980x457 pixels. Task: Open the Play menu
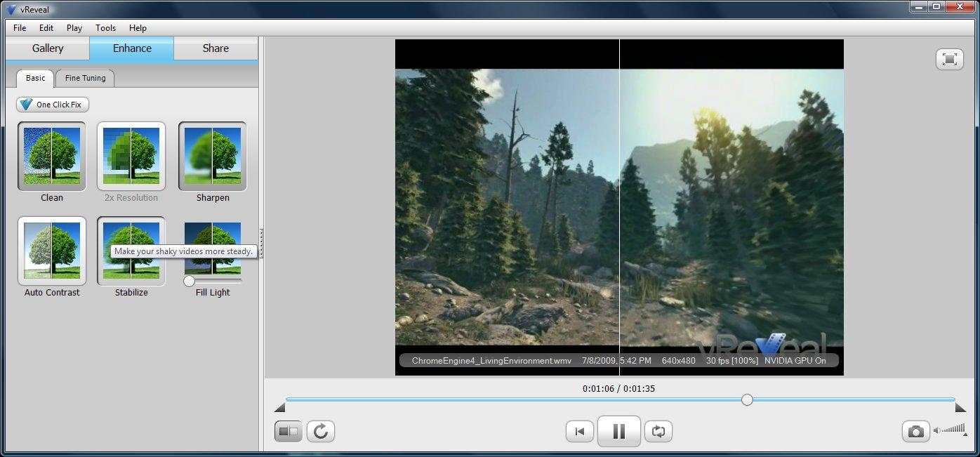(74, 28)
